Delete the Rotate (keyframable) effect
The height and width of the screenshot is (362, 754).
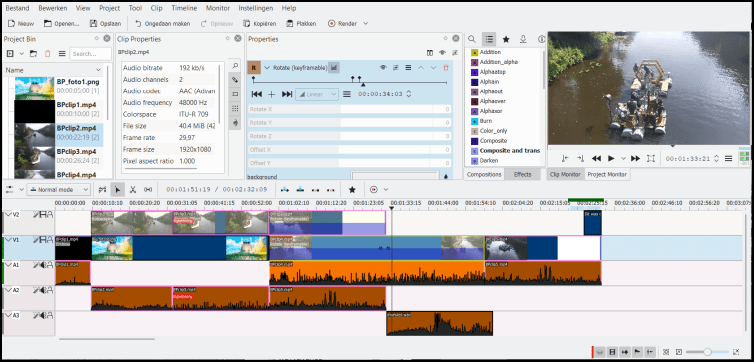[x=446, y=68]
